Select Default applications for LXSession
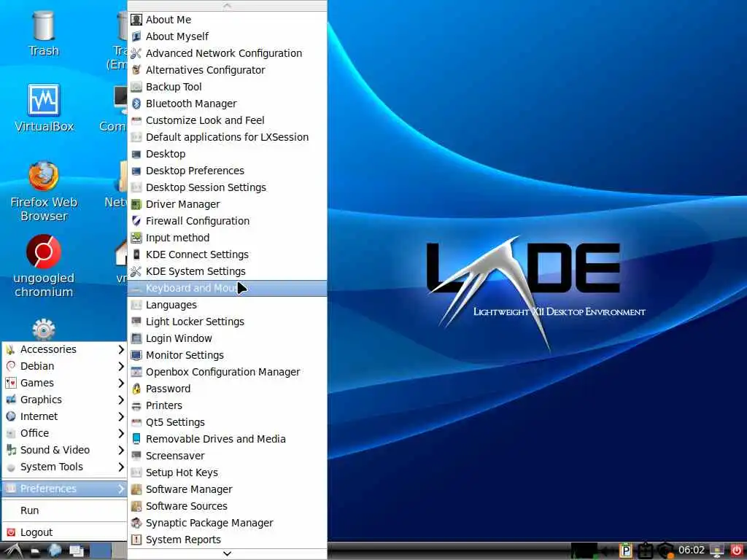The image size is (747, 560). click(x=228, y=137)
